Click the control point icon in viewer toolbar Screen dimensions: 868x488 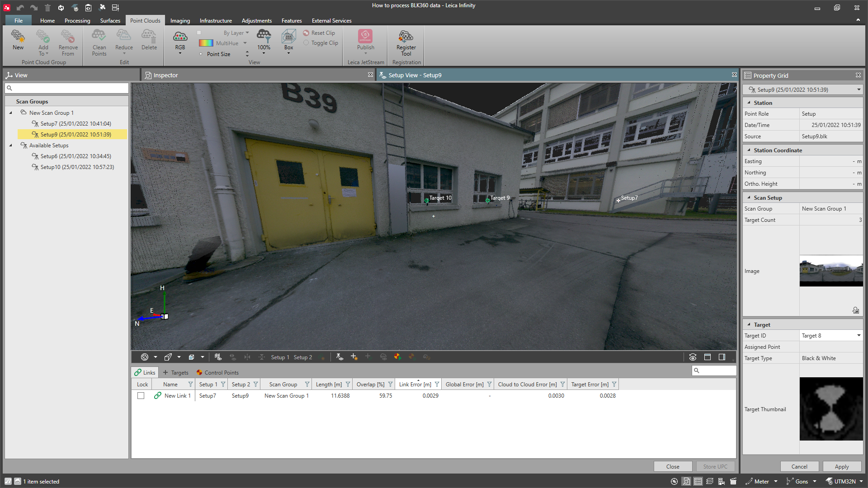(x=397, y=357)
